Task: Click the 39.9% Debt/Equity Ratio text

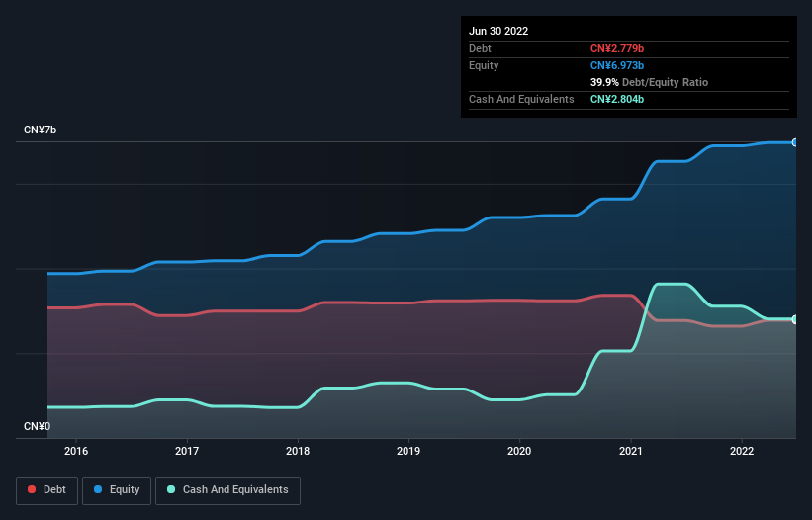Action: coord(649,82)
